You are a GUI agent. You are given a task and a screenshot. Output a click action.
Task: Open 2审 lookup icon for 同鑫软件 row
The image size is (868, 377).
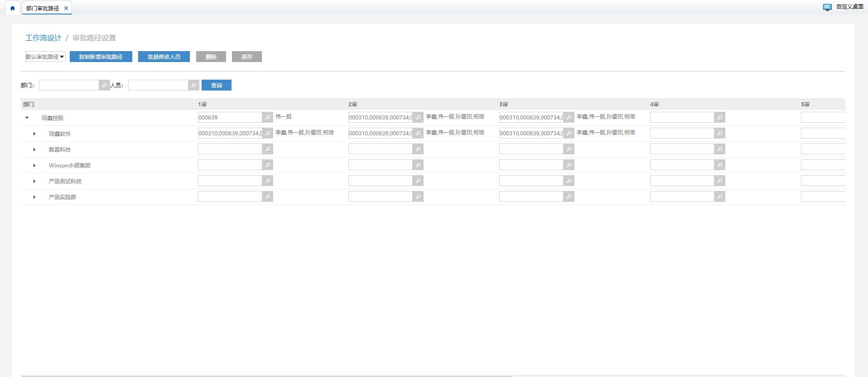(418, 133)
